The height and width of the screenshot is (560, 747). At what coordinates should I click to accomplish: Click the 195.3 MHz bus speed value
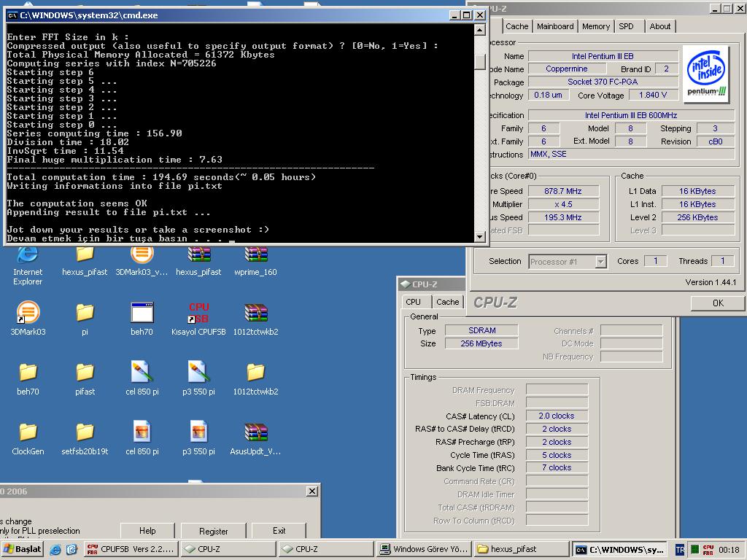563,217
